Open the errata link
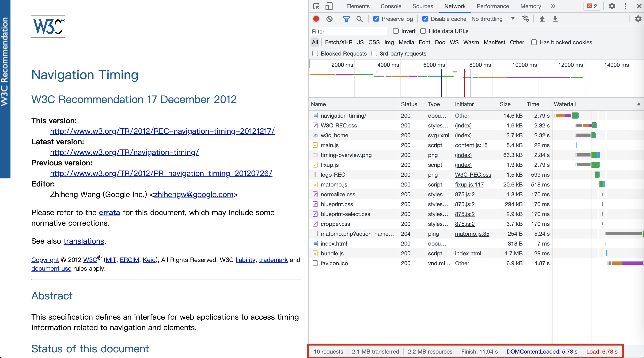Screen dimensions: 644x358 click(x=109, y=212)
